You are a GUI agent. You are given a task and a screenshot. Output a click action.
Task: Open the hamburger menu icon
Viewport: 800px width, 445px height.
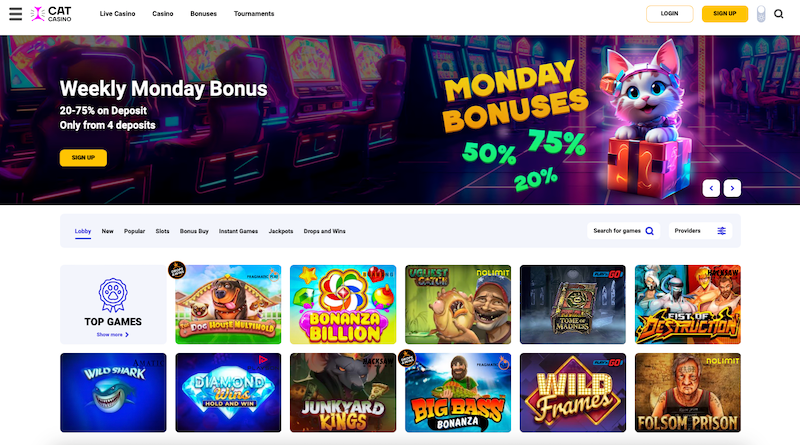(x=16, y=14)
